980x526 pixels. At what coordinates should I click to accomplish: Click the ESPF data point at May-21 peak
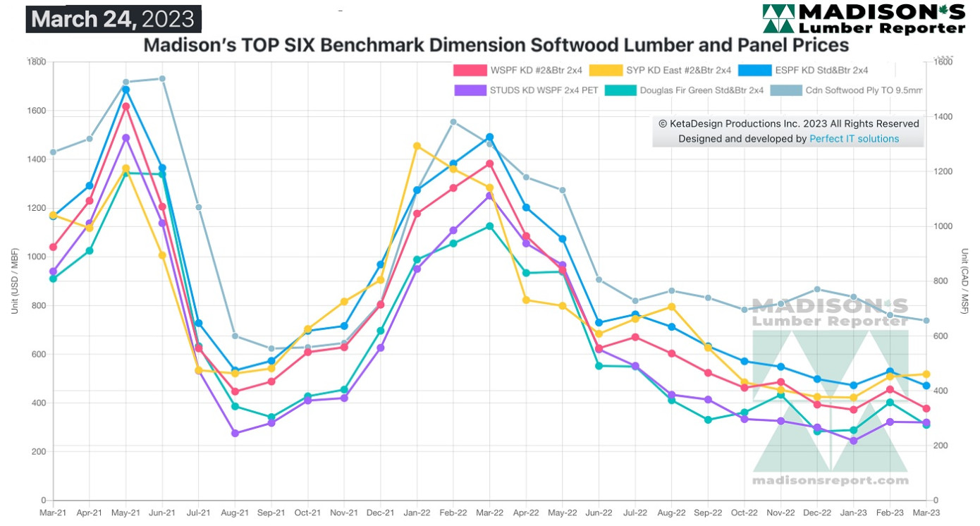pos(125,90)
